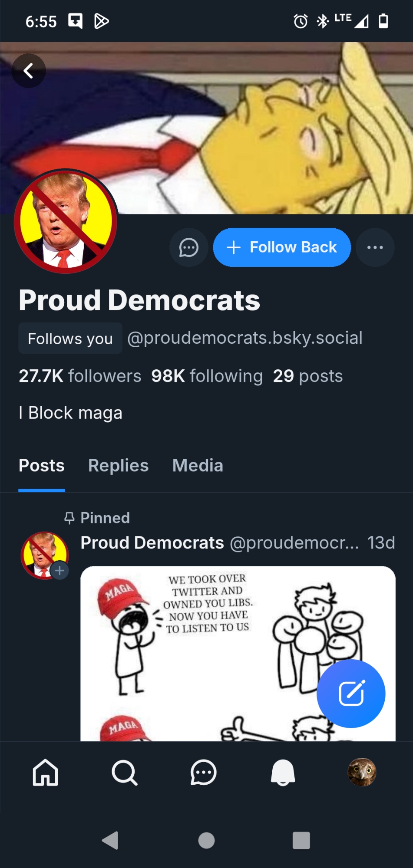Tap the compose new post button
Image resolution: width=413 pixels, height=868 pixels.
point(351,693)
